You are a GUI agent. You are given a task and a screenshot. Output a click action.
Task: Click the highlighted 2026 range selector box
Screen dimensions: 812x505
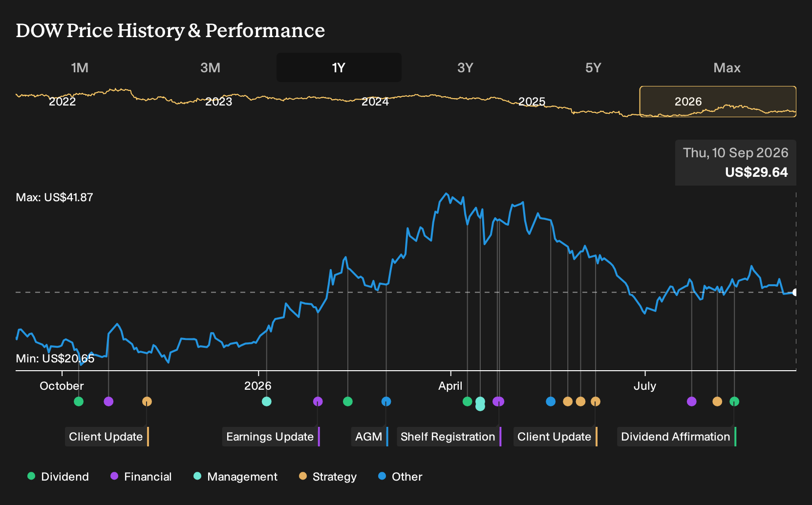(x=718, y=102)
